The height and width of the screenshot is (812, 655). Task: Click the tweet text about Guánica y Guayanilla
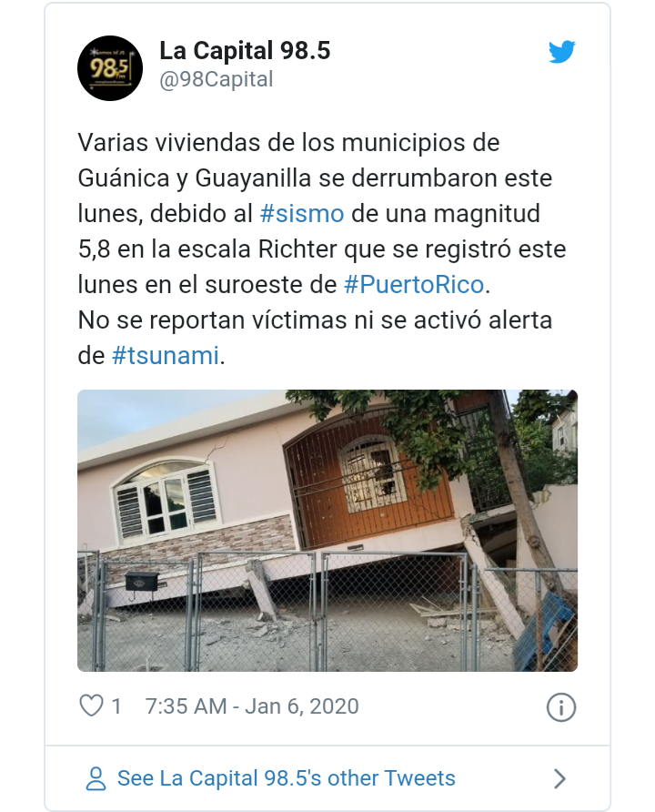click(x=322, y=249)
